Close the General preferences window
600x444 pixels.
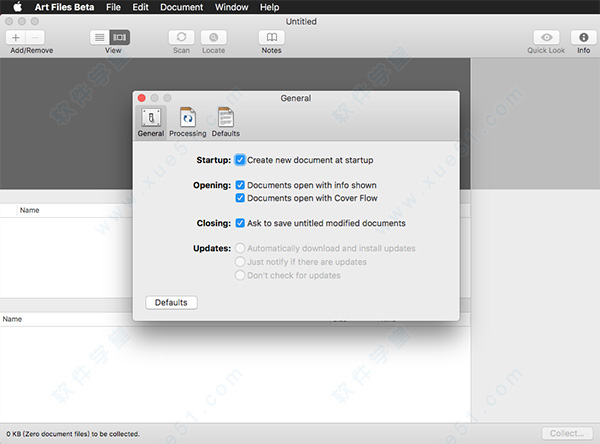pos(142,98)
